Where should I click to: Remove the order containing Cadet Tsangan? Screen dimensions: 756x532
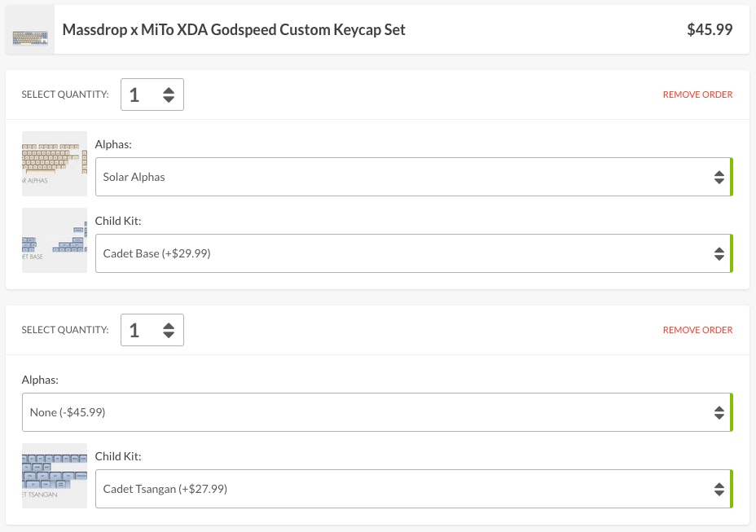point(697,330)
